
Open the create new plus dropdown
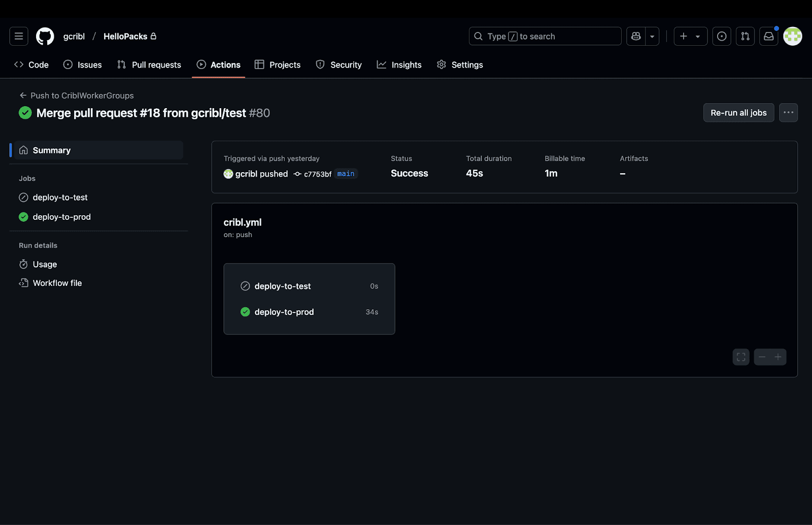coord(690,36)
